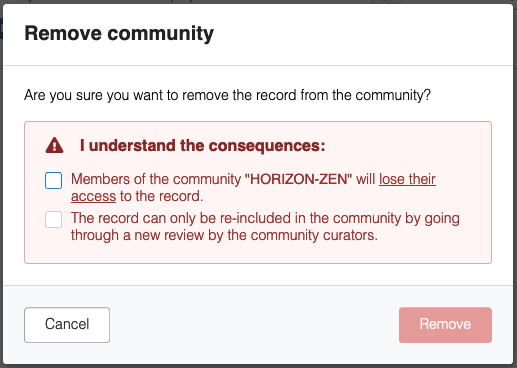Click the "Remove community" dialog title
517x368 pixels.
(x=119, y=33)
